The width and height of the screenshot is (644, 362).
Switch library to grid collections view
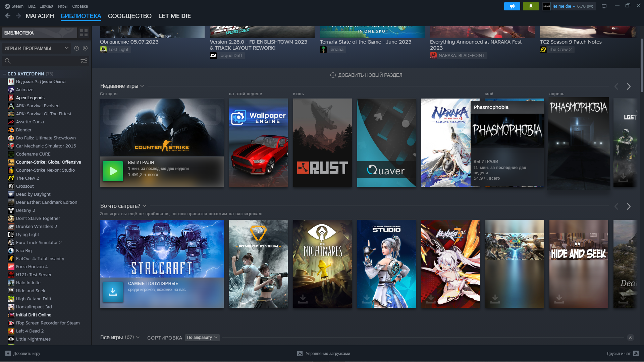pyautogui.click(x=84, y=33)
